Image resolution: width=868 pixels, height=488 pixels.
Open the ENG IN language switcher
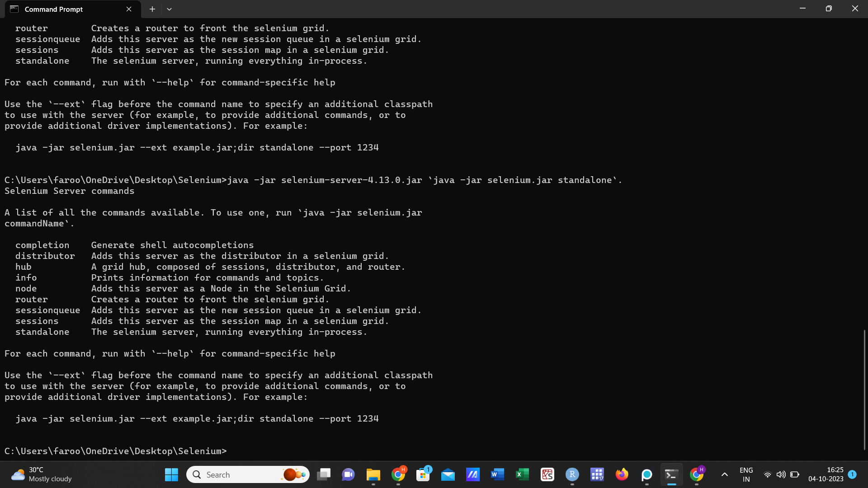tap(746, 474)
